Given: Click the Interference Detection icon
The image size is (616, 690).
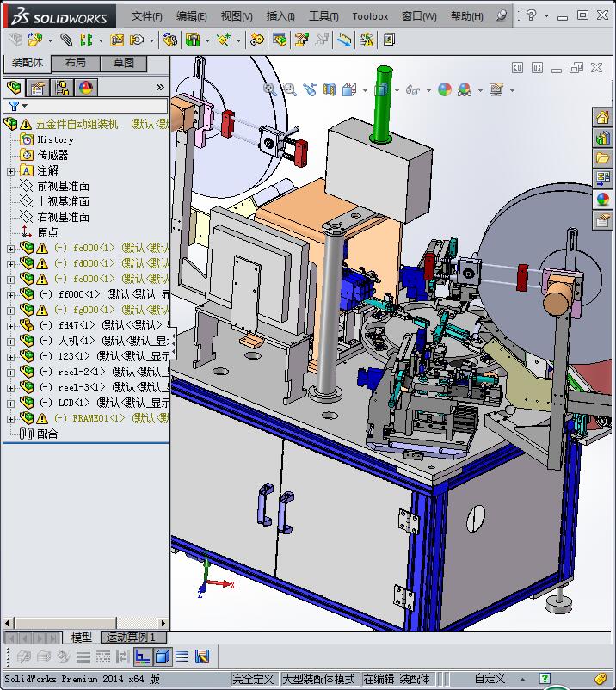Looking at the screenshot, I should coord(344,40).
